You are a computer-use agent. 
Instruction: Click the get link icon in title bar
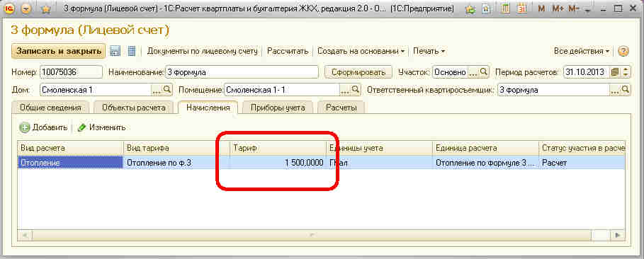click(x=470, y=8)
